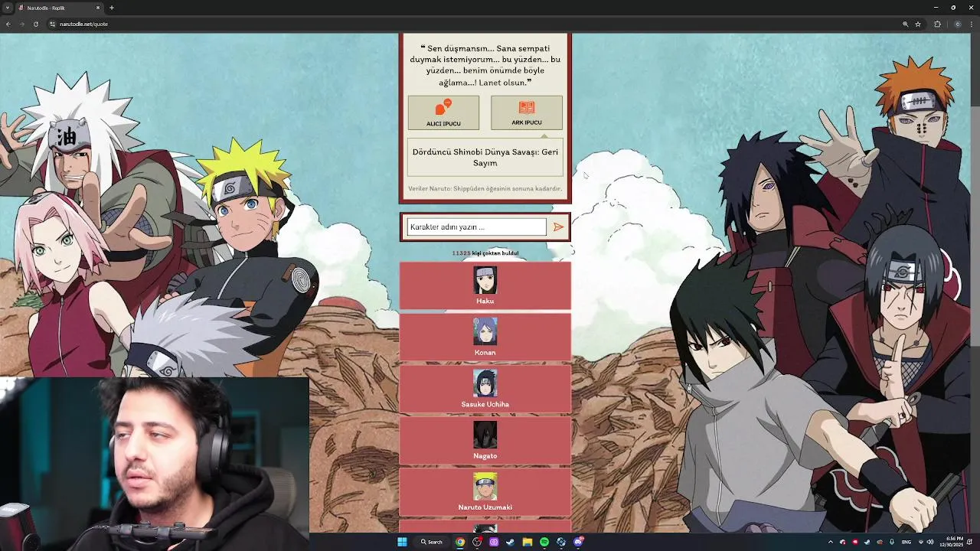Switch to the Narutodle - Replik tab
This screenshot has width=980, height=551.
pyautogui.click(x=60, y=8)
